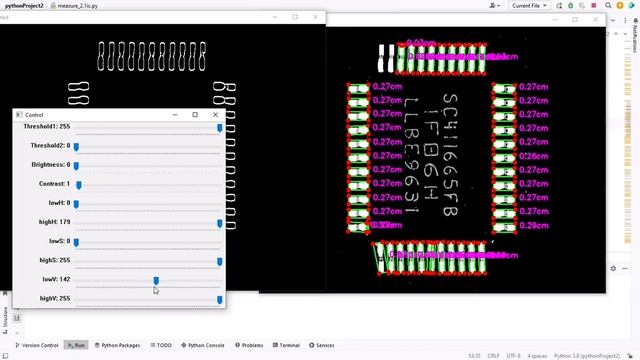Click the Brightness slider handle
Screen dimensions: 640x360
76,166
